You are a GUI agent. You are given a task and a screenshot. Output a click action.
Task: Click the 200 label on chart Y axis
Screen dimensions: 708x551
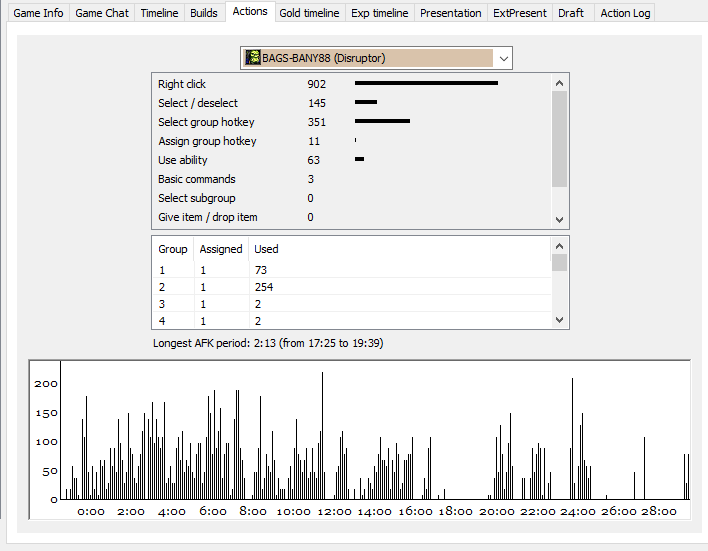[46, 384]
